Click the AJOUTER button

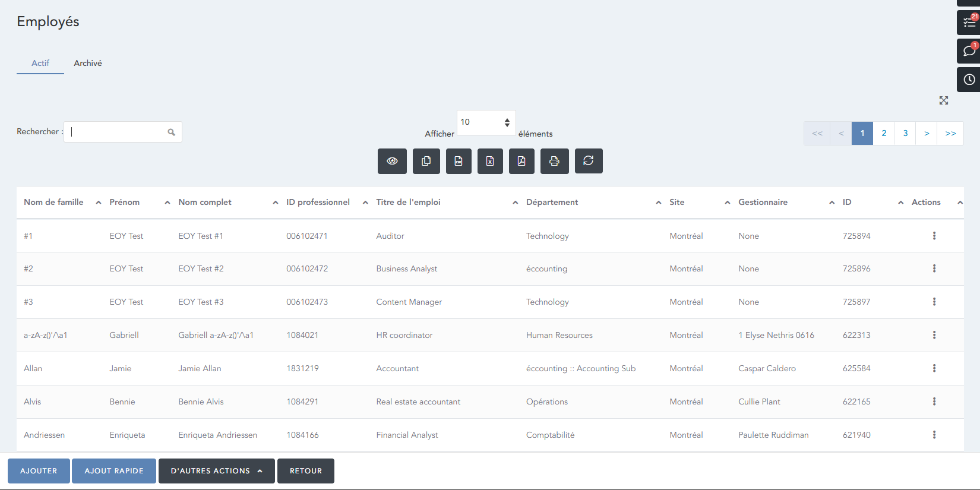click(x=39, y=471)
